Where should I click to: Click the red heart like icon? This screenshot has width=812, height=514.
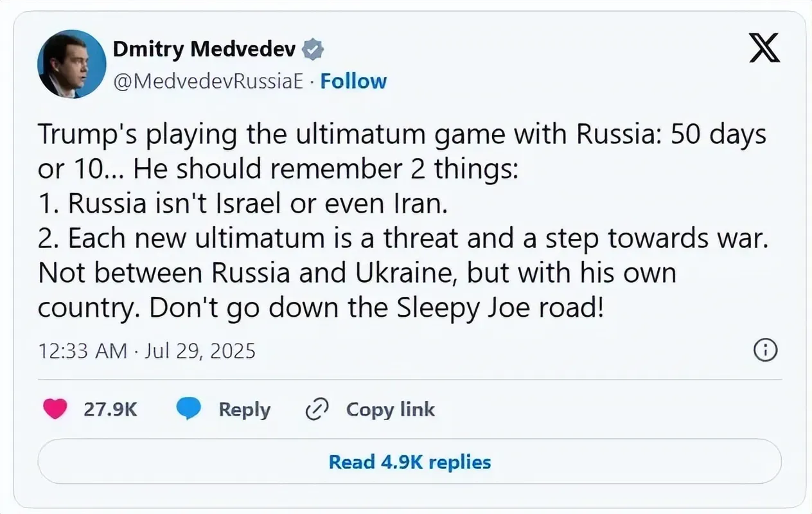pyautogui.click(x=56, y=409)
